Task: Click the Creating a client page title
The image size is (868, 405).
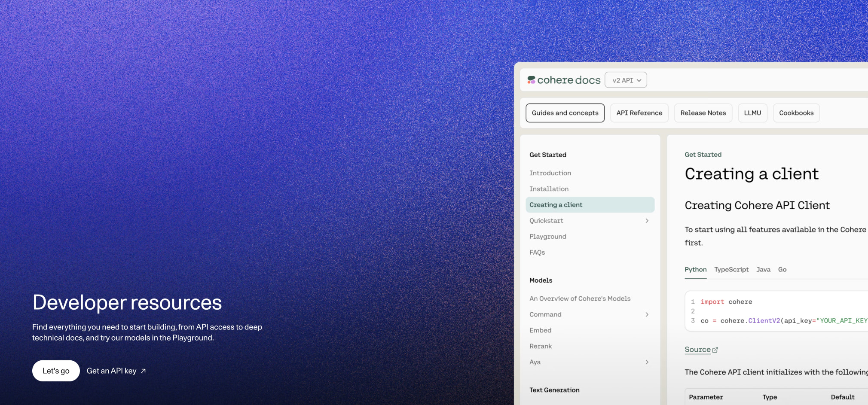Action: [752, 174]
